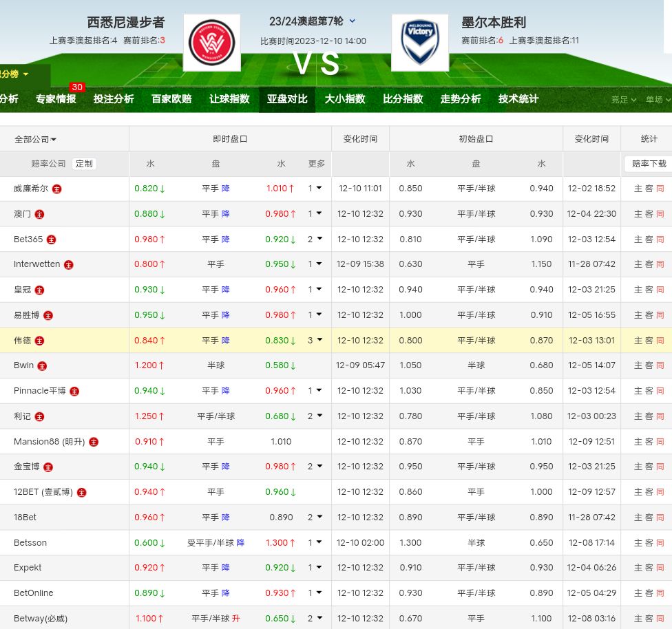
Task: Click the 赔率下载 button
Action: [x=649, y=164]
